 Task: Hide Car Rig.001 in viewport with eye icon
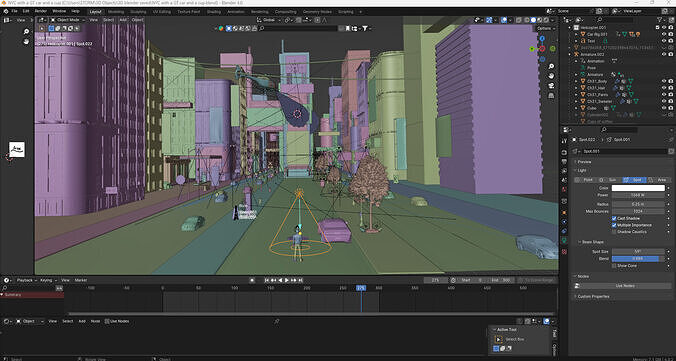pos(664,34)
